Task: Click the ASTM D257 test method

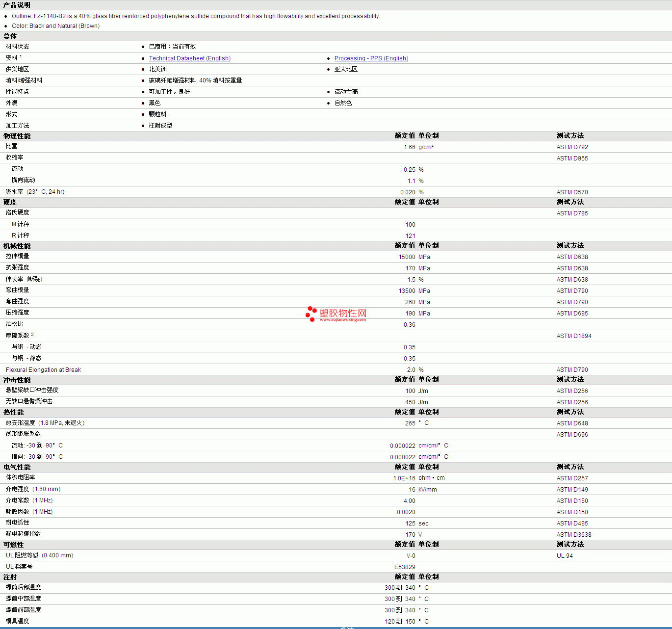Action: point(572,478)
